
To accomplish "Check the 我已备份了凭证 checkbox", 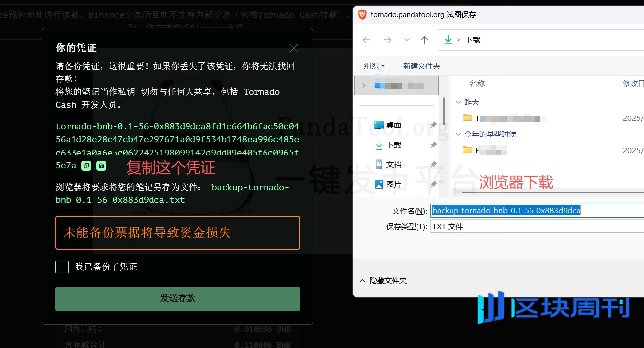I will point(62,267).
